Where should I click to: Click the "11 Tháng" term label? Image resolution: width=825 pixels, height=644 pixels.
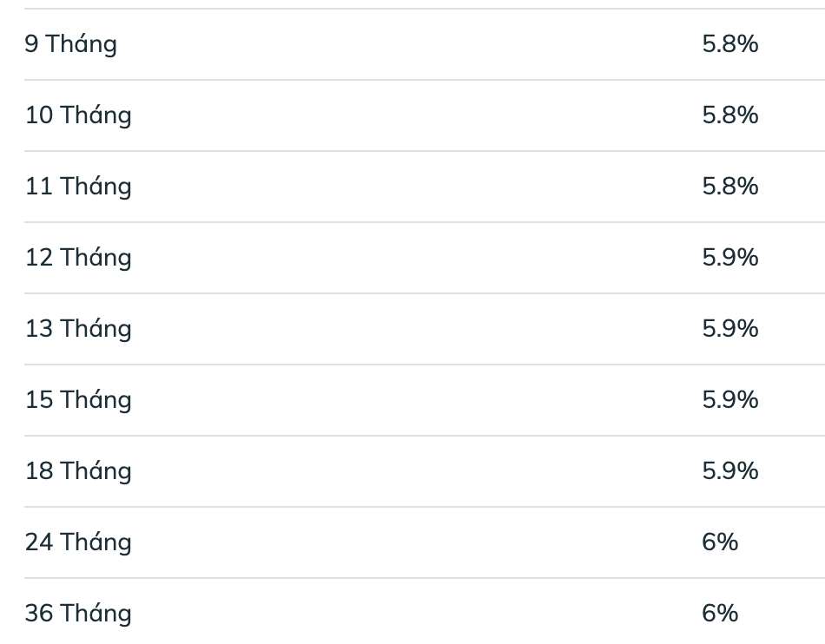pos(78,187)
